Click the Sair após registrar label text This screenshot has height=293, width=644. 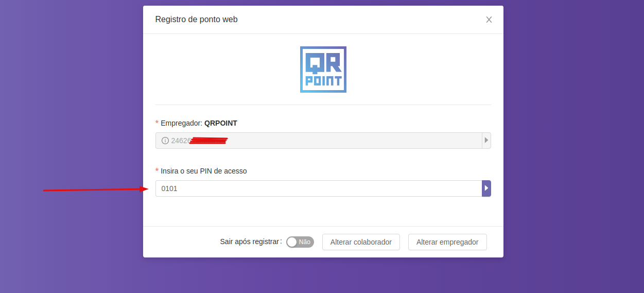(x=250, y=242)
